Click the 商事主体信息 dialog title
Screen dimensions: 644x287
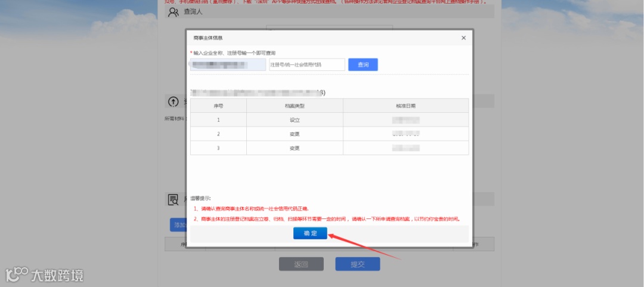tap(208, 38)
